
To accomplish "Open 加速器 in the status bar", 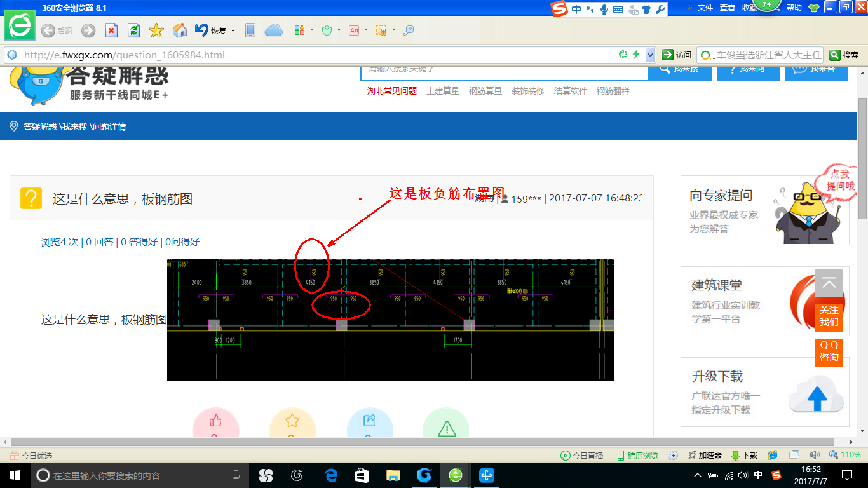I will click(x=705, y=456).
